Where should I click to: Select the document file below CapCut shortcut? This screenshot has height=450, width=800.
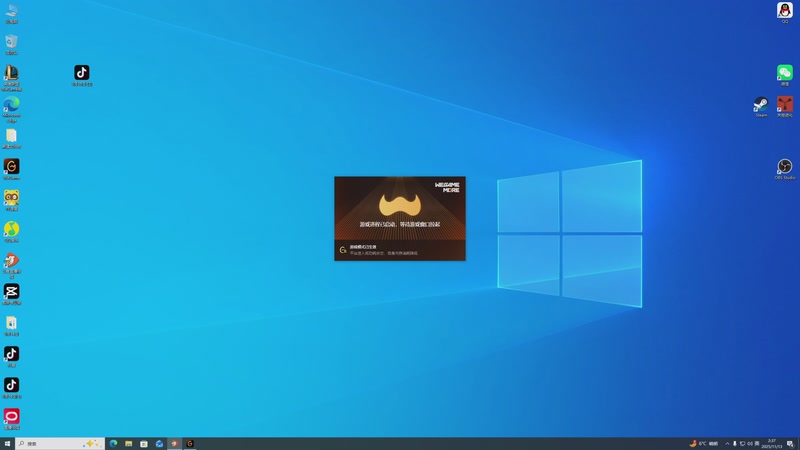11,326
